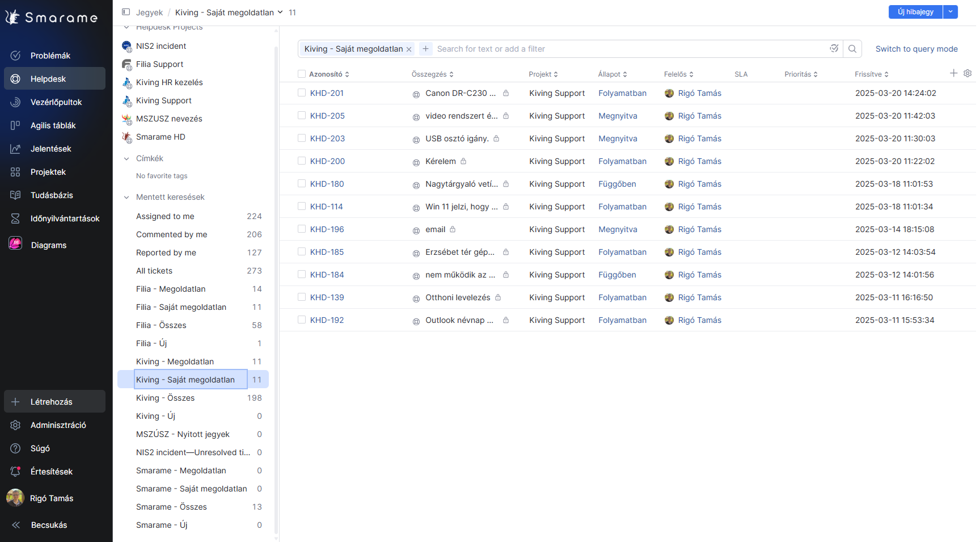This screenshot has height=542, width=980.
Task: Click the Smarame logo
Action: (x=52, y=18)
